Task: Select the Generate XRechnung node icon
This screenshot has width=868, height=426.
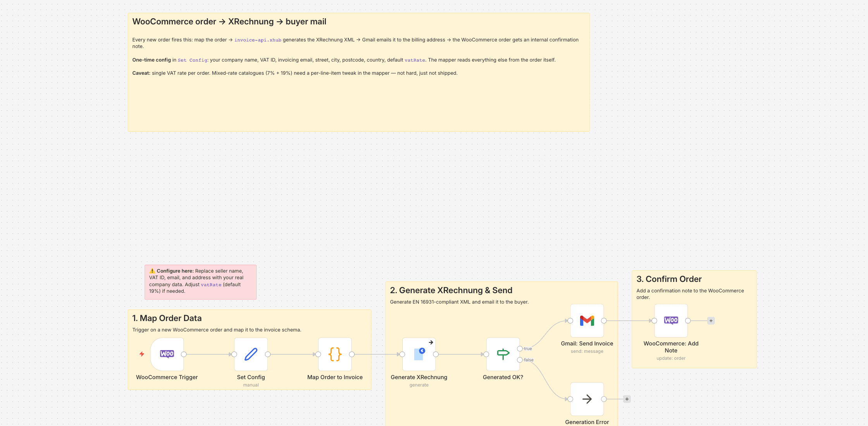Action: (x=419, y=354)
